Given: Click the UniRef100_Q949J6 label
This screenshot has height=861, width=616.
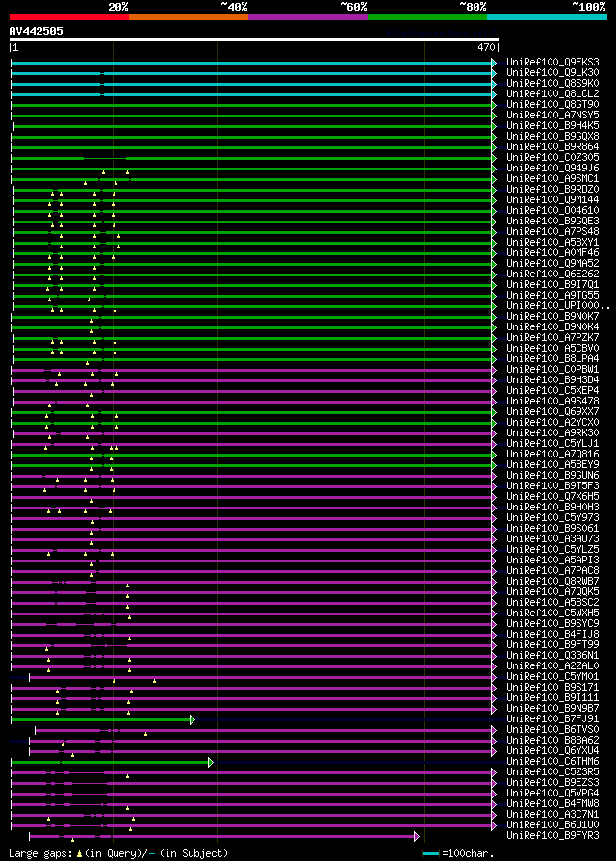Looking at the screenshot, I should [x=552, y=168].
